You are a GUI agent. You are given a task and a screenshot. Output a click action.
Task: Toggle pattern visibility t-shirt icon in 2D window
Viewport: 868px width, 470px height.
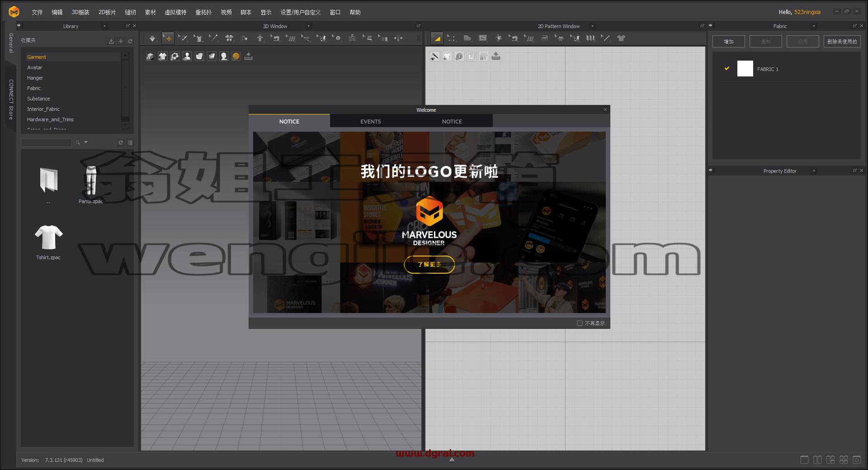point(447,56)
